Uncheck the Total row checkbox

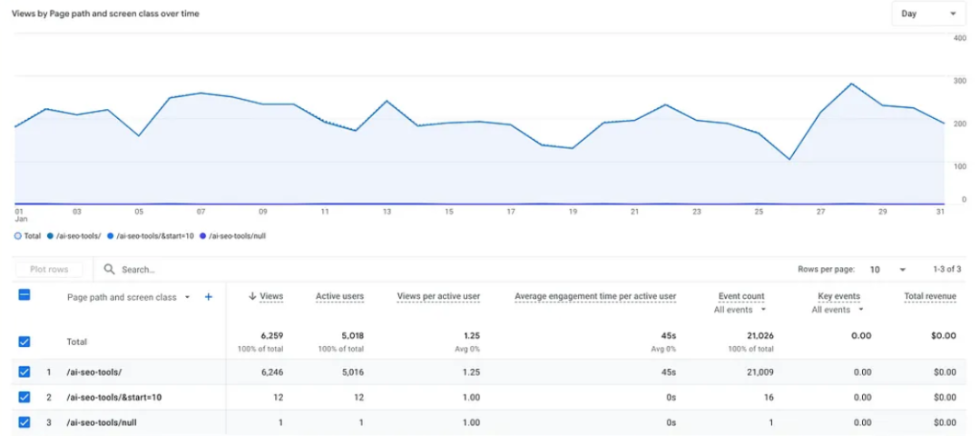24,342
